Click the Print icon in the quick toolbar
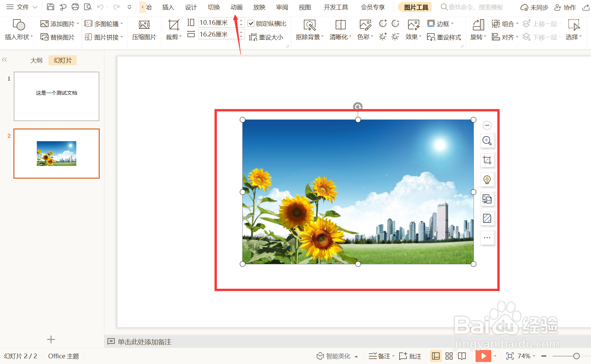Viewport: 591px width, 364px height. coord(75,7)
